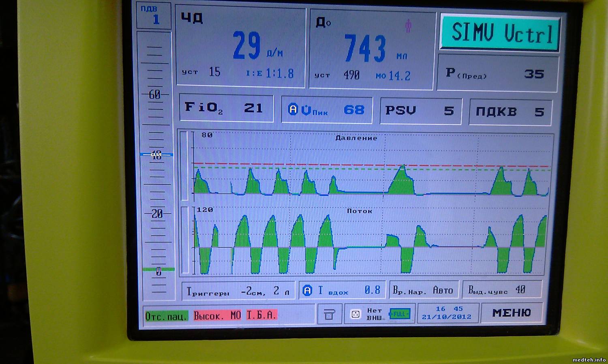The height and width of the screenshot is (364, 608).
Task: Select the PSV 5 setting
Action: point(420,111)
